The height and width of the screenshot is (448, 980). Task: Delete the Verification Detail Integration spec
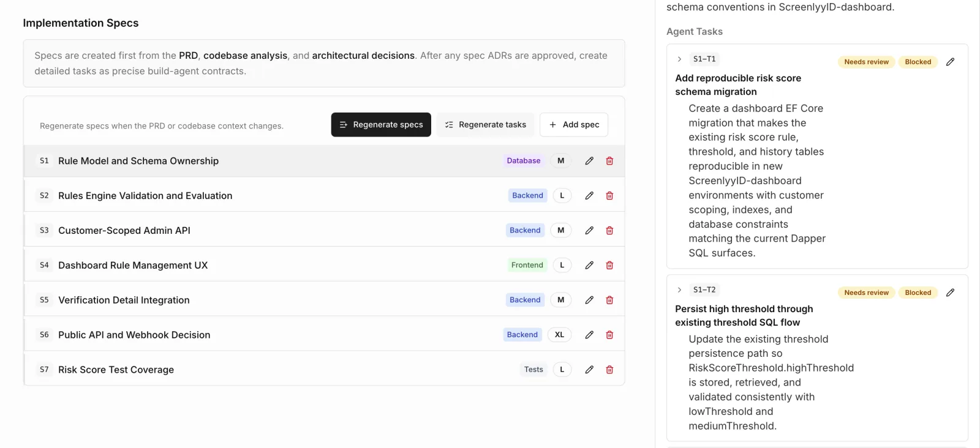click(x=609, y=300)
